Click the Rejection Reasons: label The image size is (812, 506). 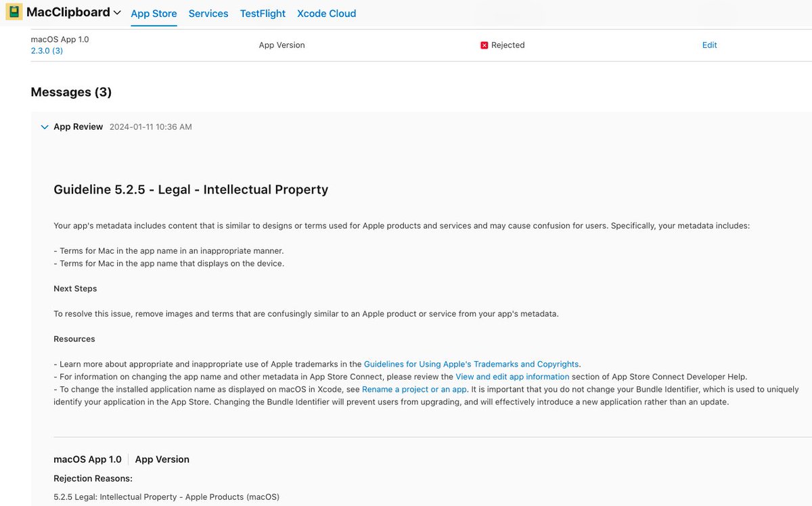[x=93, y=478]
